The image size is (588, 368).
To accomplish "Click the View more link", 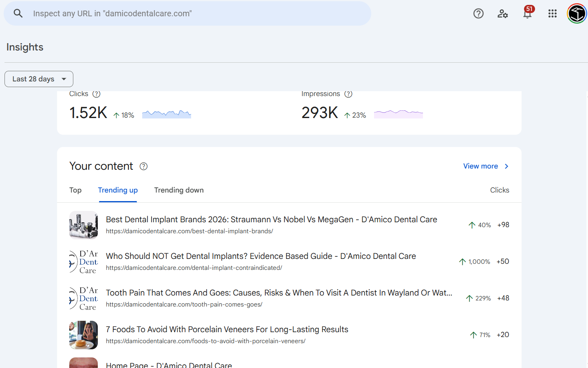I will pyautogui.click(x=480, y=166).
